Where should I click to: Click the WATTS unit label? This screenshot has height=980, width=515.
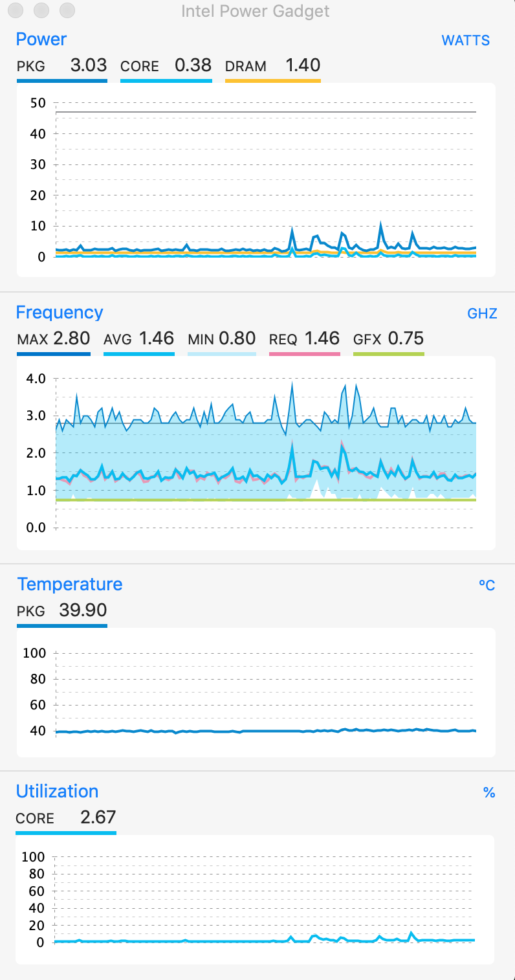point(465,41)
